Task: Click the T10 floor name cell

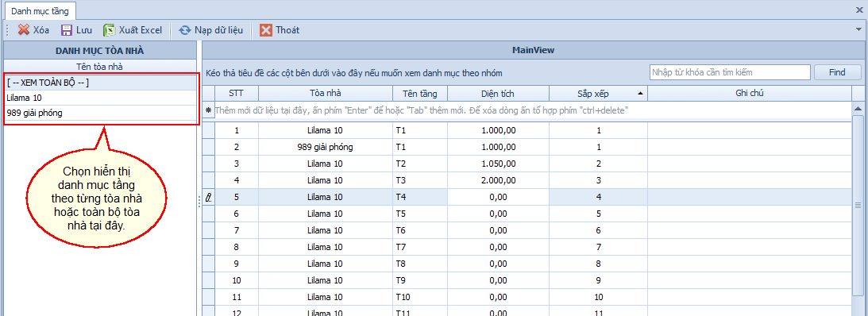Action: (x=420, y=297)
